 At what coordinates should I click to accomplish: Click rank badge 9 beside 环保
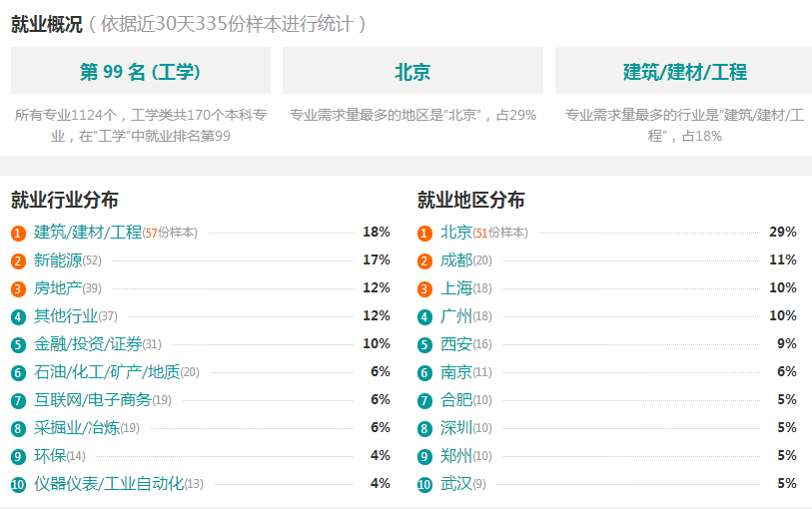18,457
